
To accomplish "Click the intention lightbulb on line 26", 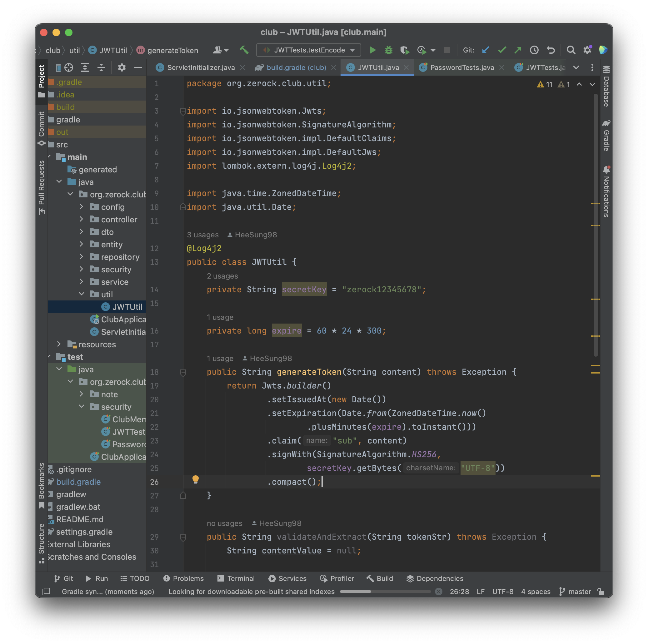I will 196,480.
